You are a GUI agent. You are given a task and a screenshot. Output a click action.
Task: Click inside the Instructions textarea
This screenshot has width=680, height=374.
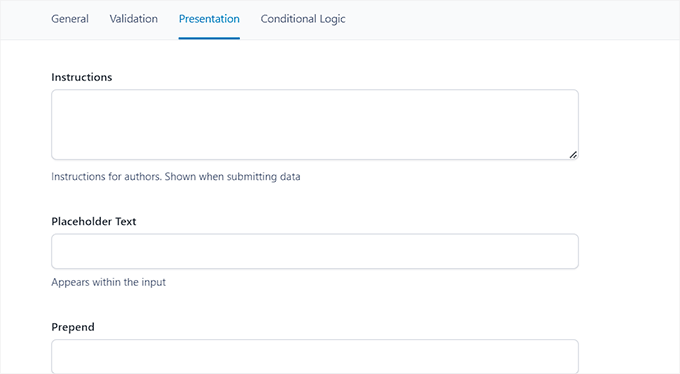coord(315,125)
